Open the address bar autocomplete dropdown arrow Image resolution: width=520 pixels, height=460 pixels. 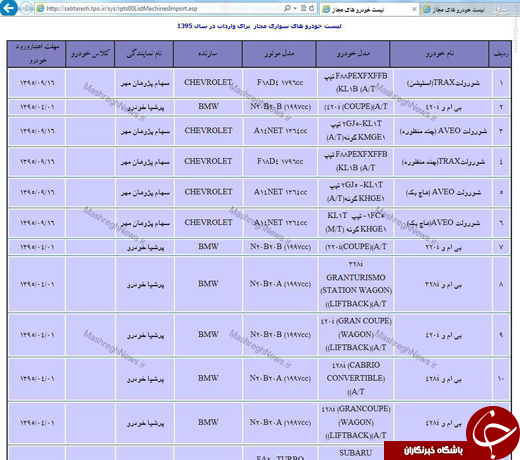pyautogui.click(x=295, y=8)
